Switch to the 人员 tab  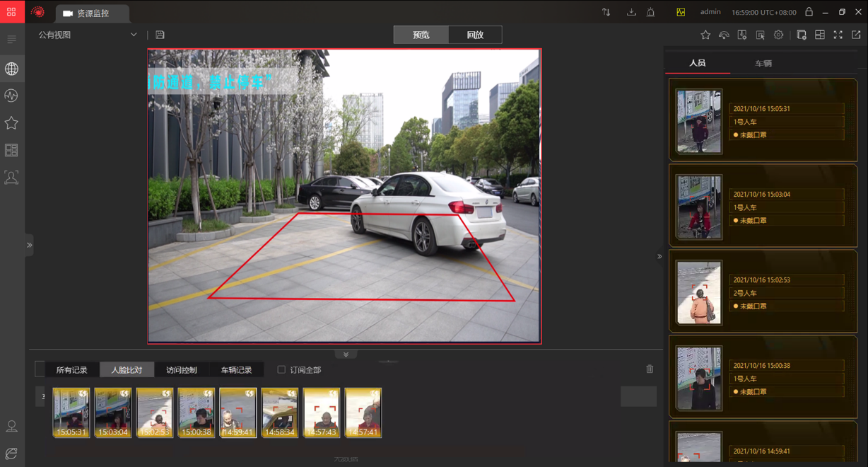pos(698,63)
